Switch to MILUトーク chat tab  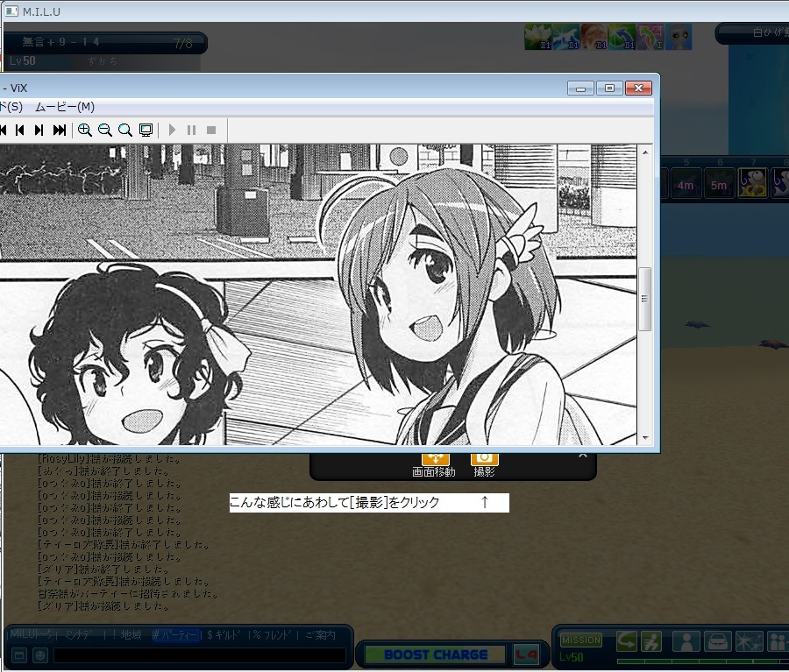point(31,634)
